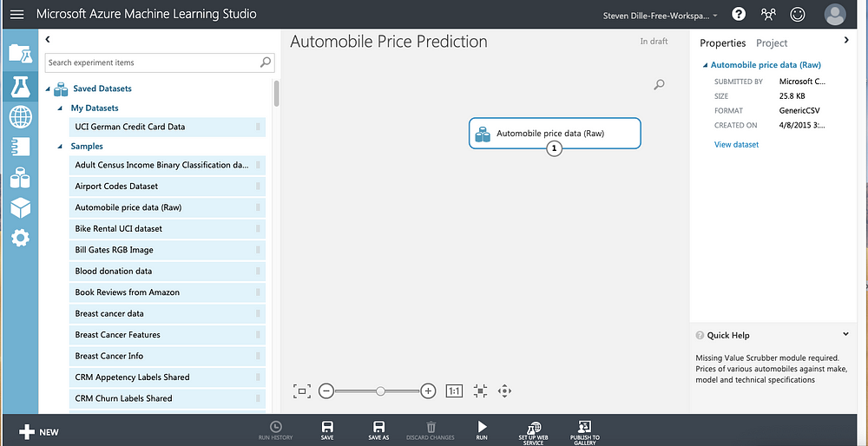Open the Notebooks icon in sidebar
This screenshot has width=868, height=446.
point(21,148)
